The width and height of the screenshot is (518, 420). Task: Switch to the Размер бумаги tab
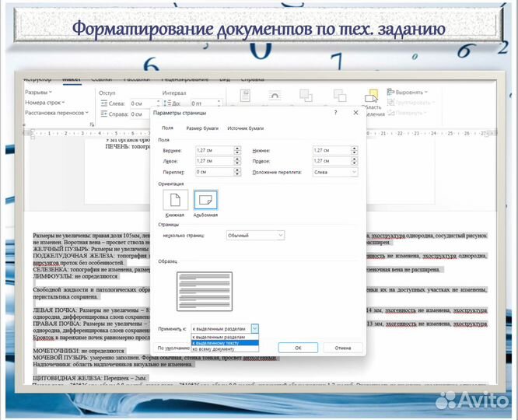[x=202, y=128]
